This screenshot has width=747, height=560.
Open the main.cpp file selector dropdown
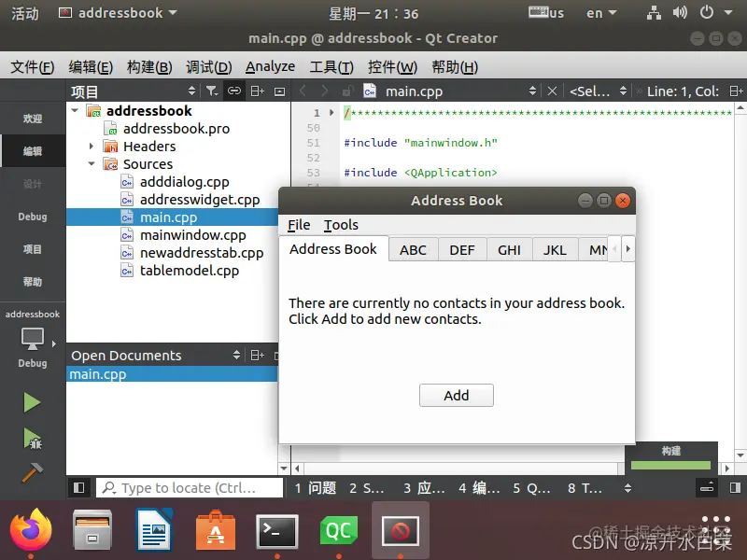(x=532, y=91)
